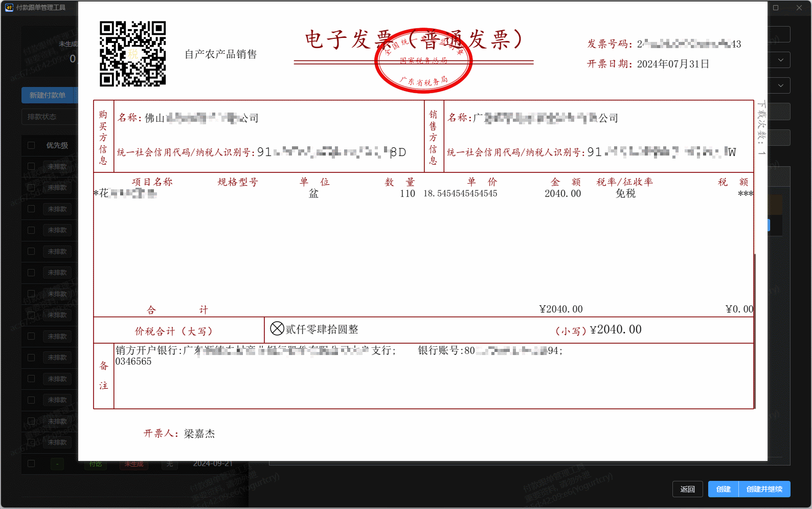The height and width of the screenshot is (509, 812).
Task: Open the 排款状态 filter dropdown
Action: point(49,117)
